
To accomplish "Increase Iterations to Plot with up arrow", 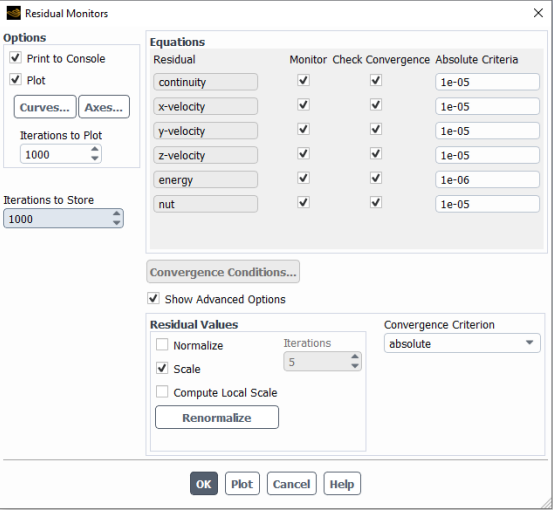I will pos(95,150).
